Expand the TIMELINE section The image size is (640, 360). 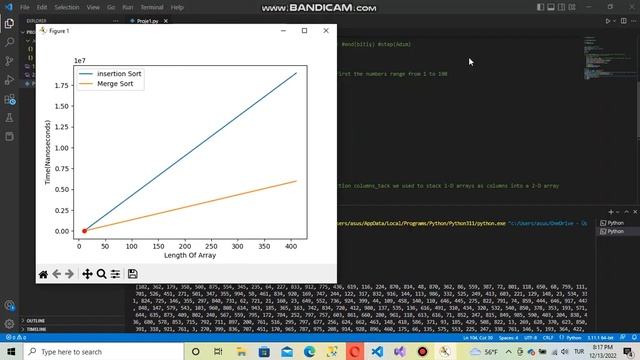pyautogui.click(x=73, y=329)
